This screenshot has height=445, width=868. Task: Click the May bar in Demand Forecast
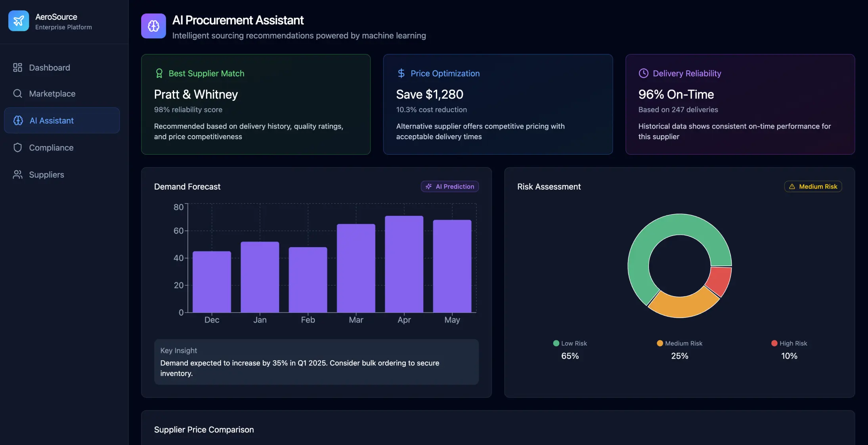(x=451, y=266)
